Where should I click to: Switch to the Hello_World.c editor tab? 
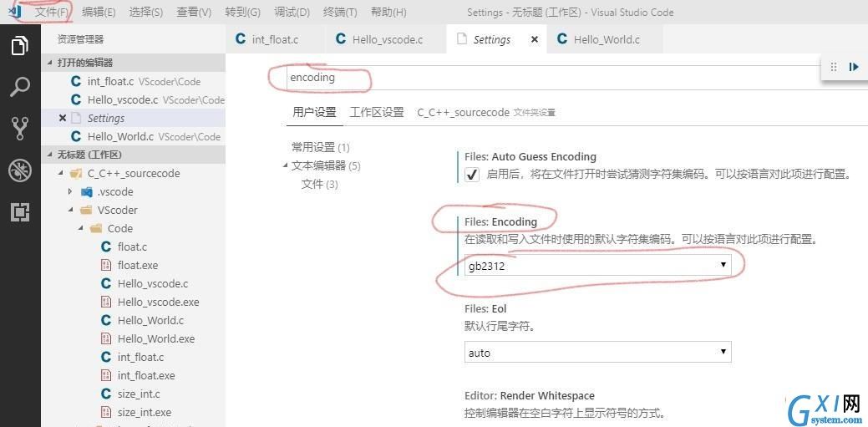[x=605, y=39]
